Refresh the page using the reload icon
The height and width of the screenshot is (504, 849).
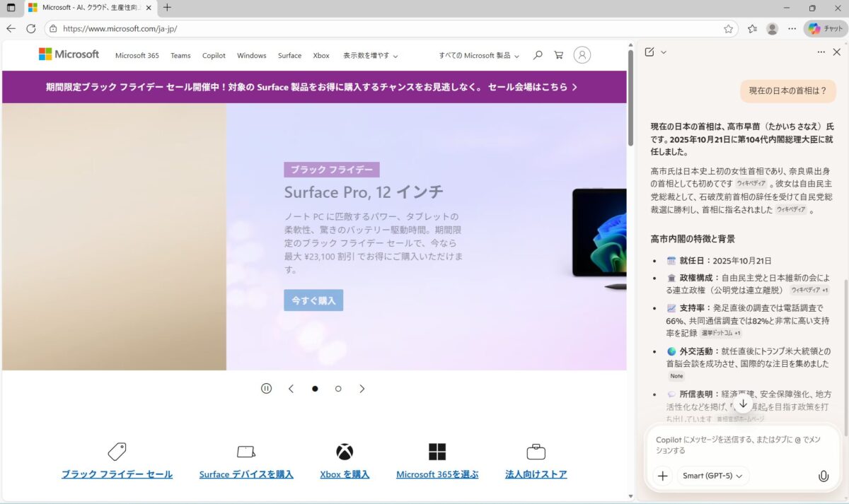(30, 29)
